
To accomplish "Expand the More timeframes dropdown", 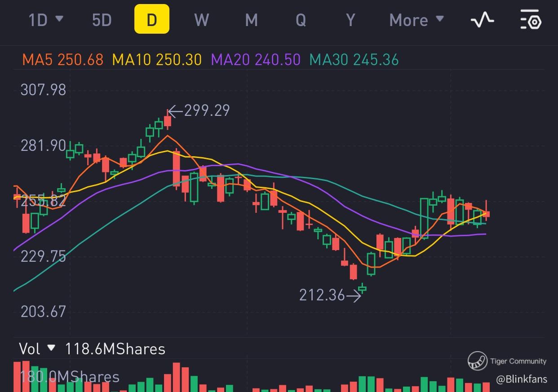I will [x=416, y=20].
